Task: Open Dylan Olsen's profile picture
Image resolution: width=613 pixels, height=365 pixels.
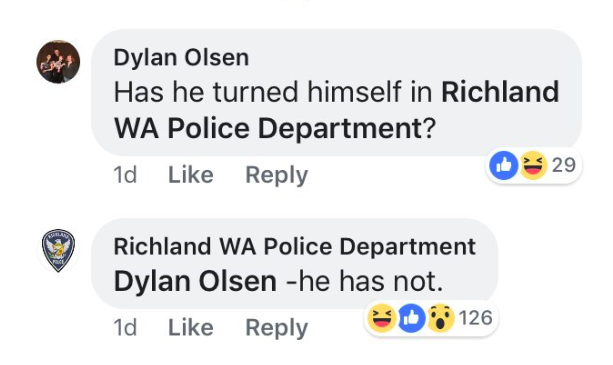Action: tap(58, 61)
